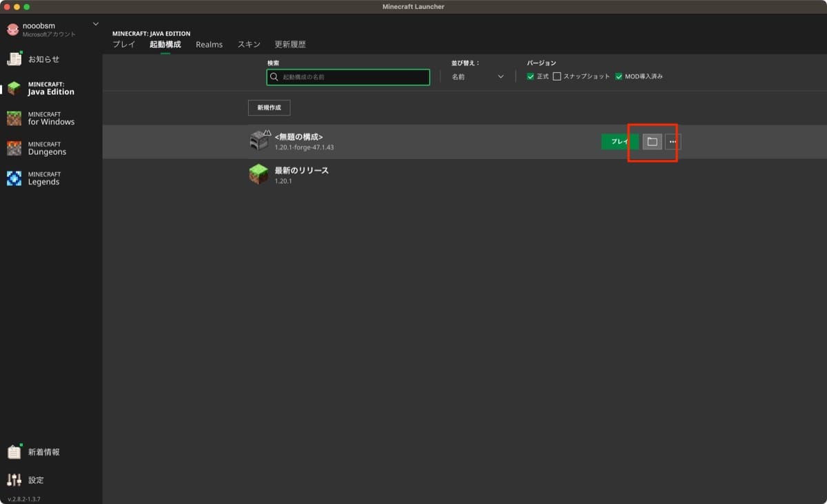
Task: Click the Microsoftアカウント label
Action: pyautogui.click(x=50, y=34)
